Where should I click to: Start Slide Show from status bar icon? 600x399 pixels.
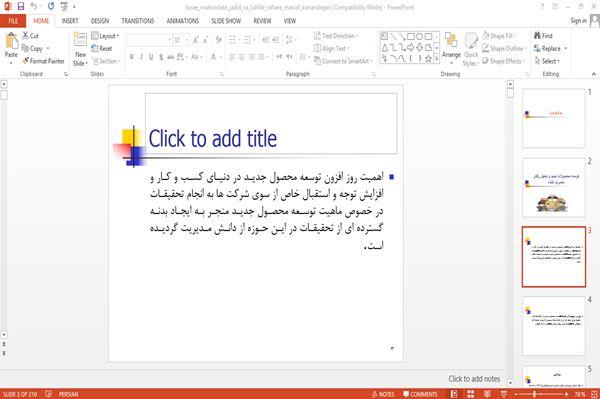(x=504, y=394)
